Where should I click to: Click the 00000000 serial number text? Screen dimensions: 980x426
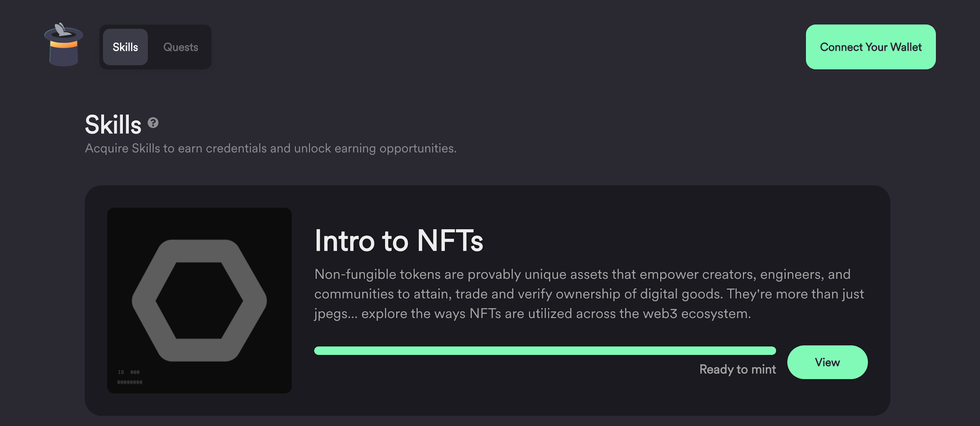[130, 382]
